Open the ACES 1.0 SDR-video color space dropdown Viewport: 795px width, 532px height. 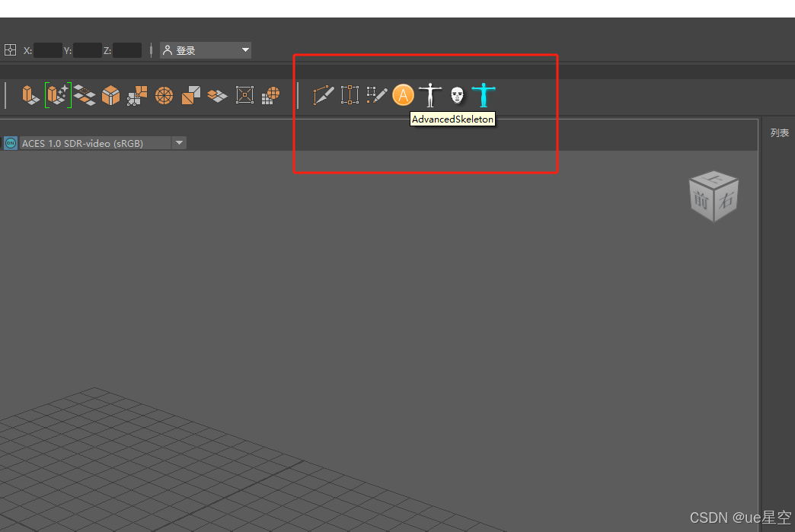click(179, 142)
